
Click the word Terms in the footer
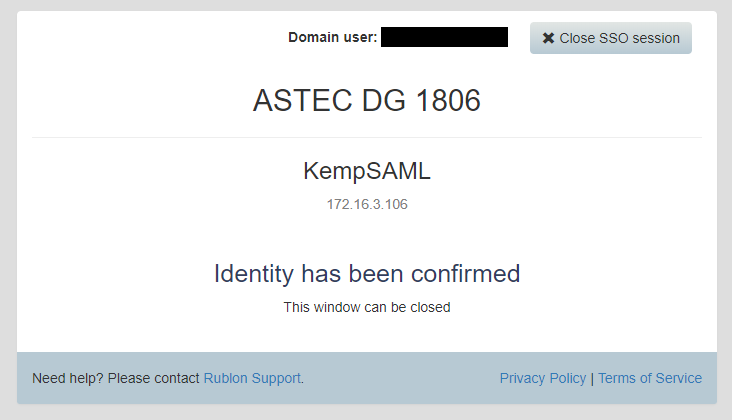coord(617,378)
